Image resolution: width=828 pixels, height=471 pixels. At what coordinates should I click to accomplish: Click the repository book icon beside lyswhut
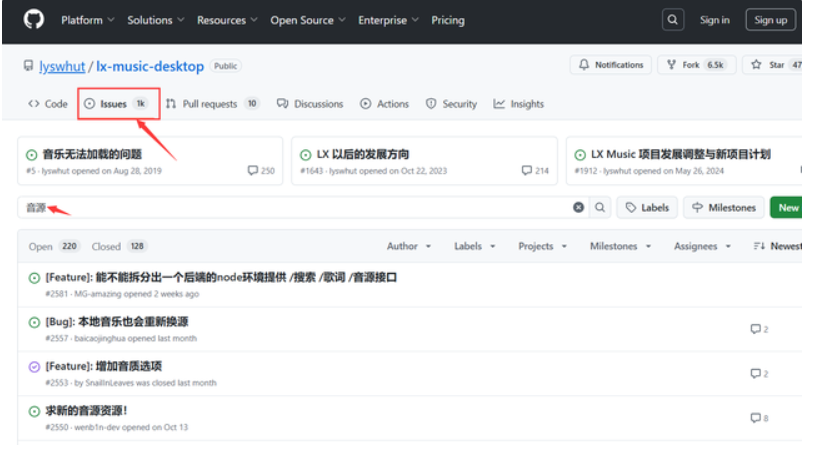coord(29,66)
